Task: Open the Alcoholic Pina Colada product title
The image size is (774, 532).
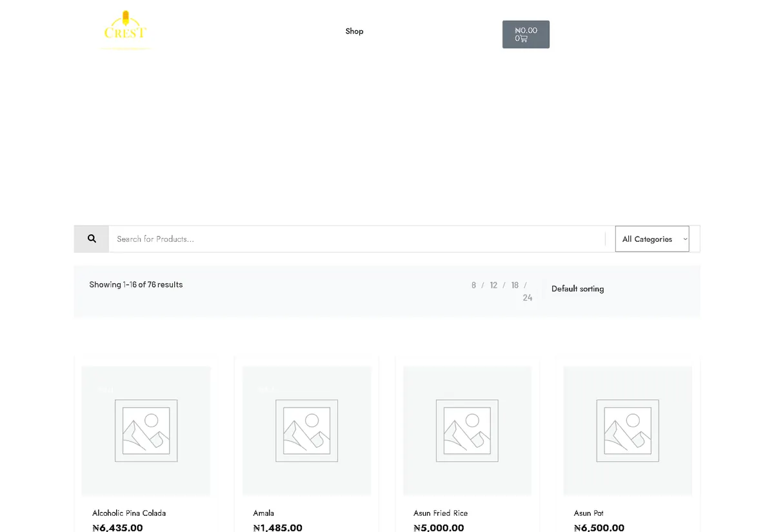Action: coord(129,513)
